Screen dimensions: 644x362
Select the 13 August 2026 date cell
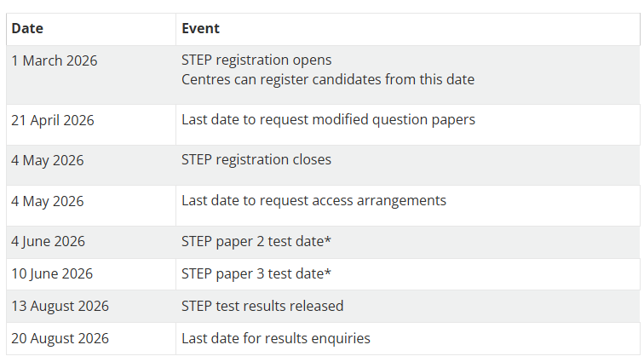tap(60, 306)
